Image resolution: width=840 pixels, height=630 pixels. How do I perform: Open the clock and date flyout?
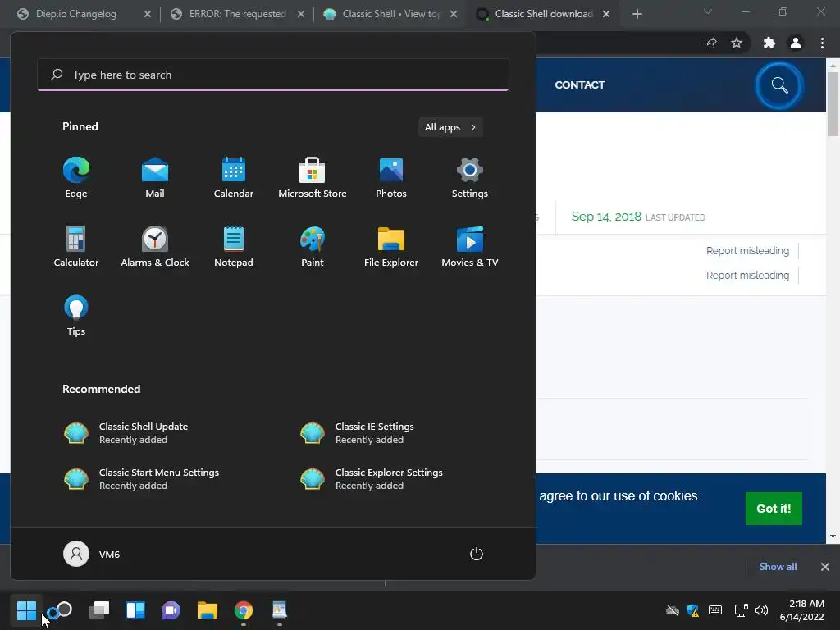(801, 610)
